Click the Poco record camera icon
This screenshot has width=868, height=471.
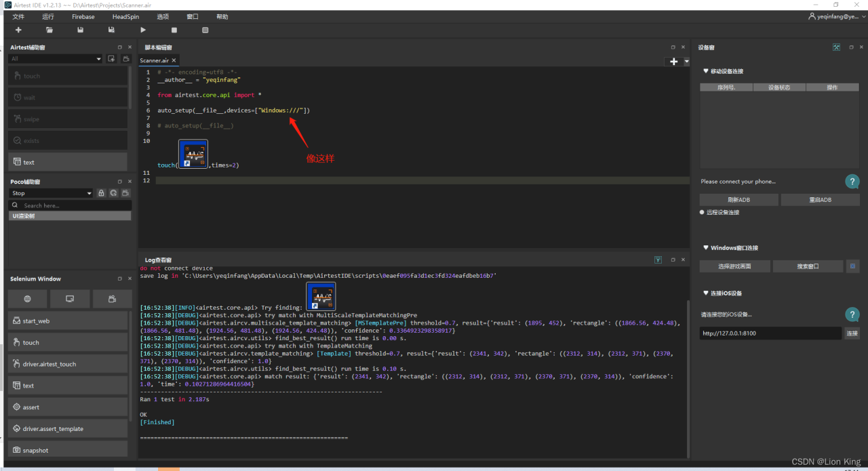point(125,193)
